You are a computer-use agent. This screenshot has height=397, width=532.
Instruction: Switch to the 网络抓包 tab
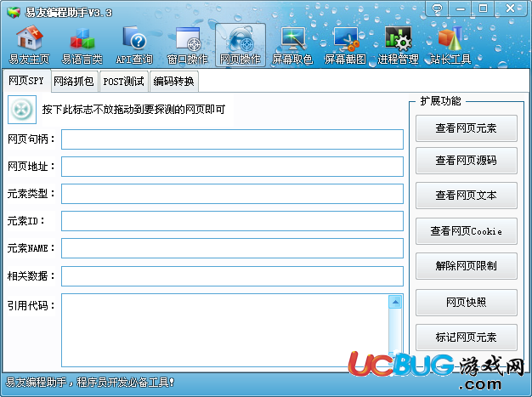pyautogui.click(x=74, y=82)
